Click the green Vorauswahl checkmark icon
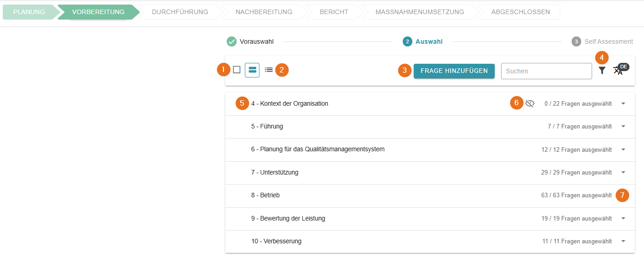 [x=232, y=41]
